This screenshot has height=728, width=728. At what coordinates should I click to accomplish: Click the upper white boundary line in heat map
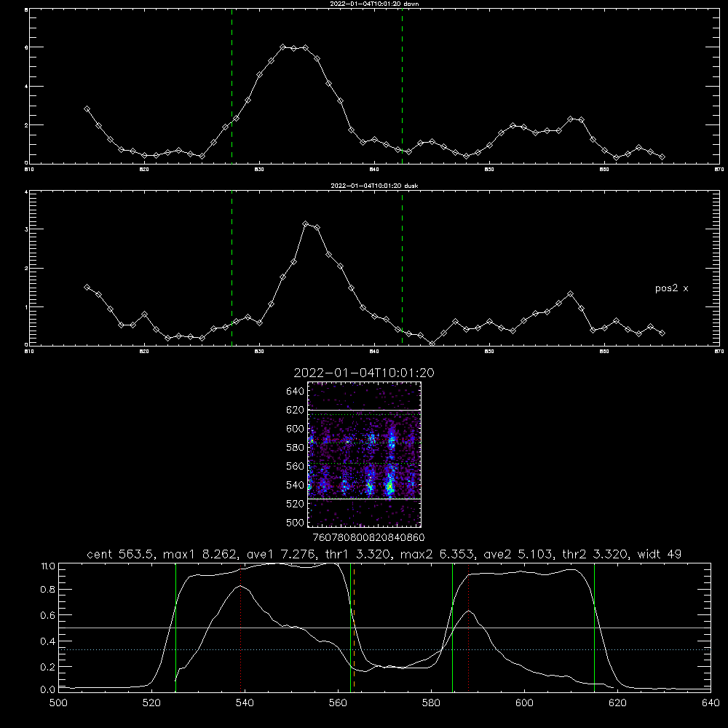click(x=365, y=410)
